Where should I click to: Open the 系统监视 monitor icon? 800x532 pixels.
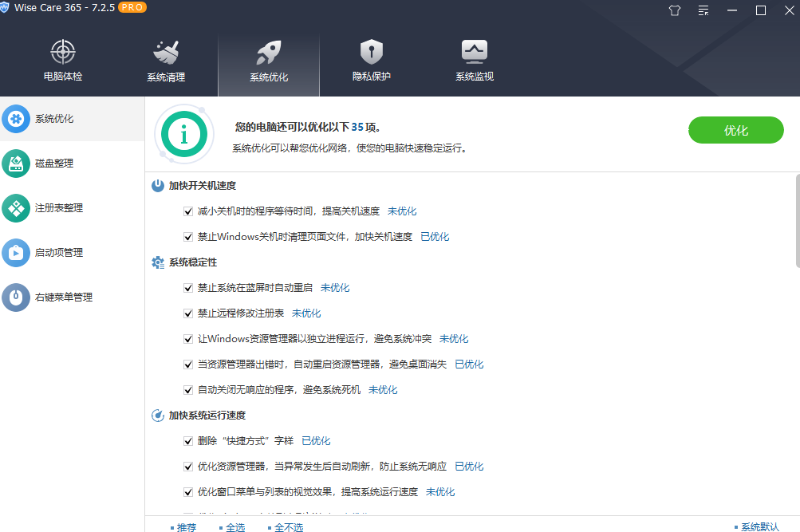pyautogui.click(x=474, y=53)
